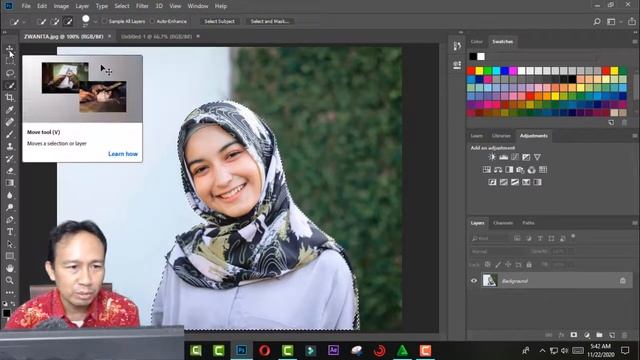Switch to the Untitled-1 document tab
The height and width of the screenshot is (360, 640).
click(x=156, y=36)
